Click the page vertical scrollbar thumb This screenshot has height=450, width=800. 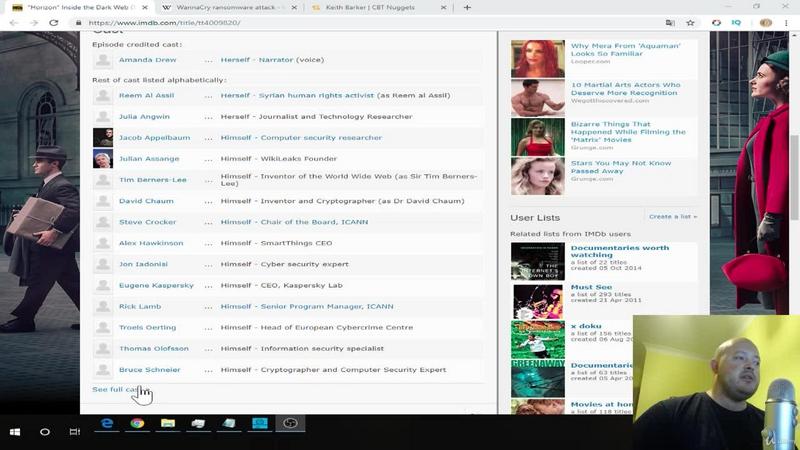coord(795,178)
